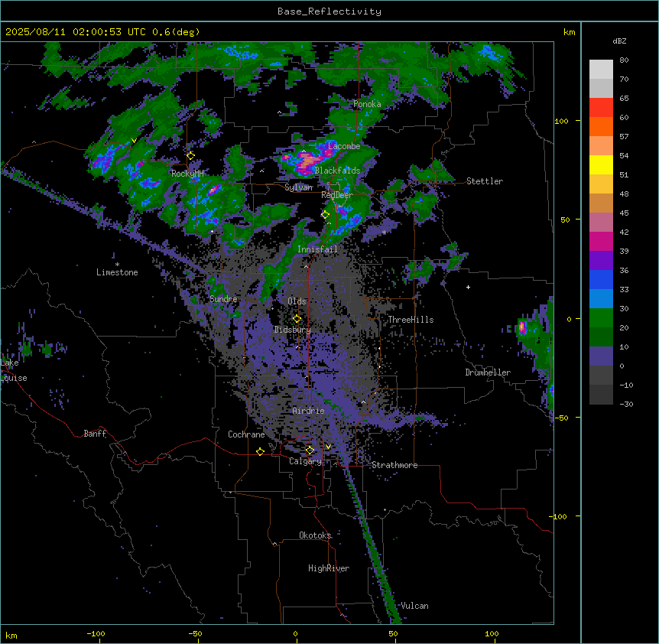Click the Ponoka map label
The image size is (659, 644).
coord(367,104)
